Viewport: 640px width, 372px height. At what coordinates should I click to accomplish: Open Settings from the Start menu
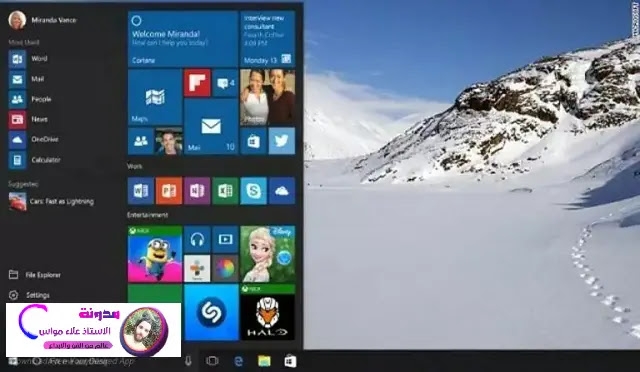(29, 295)
